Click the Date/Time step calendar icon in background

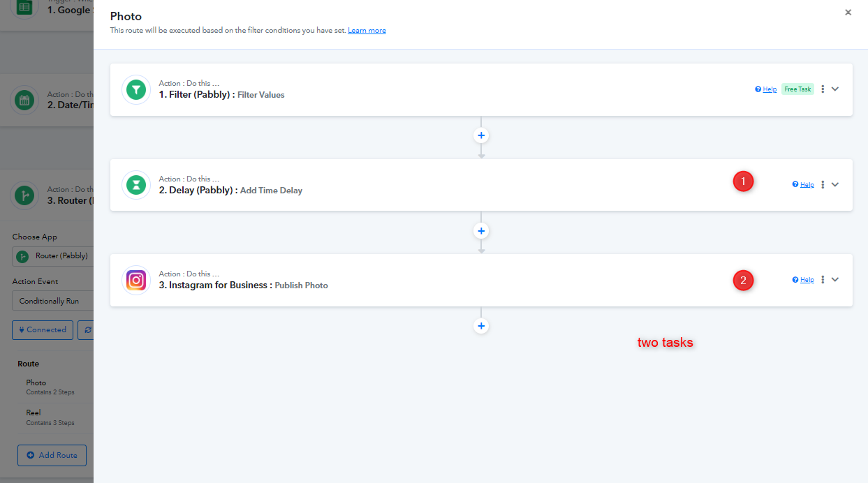click(x=24, y=100)
